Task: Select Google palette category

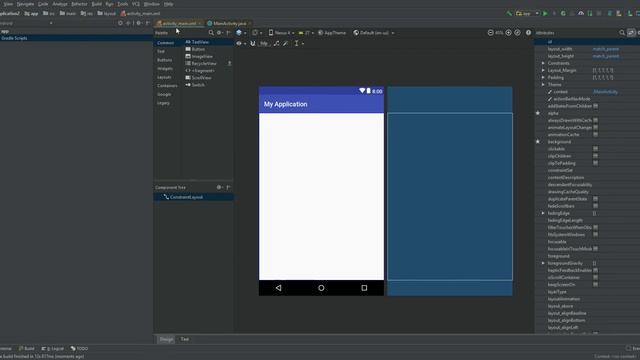Action: [x=164, y=94]
